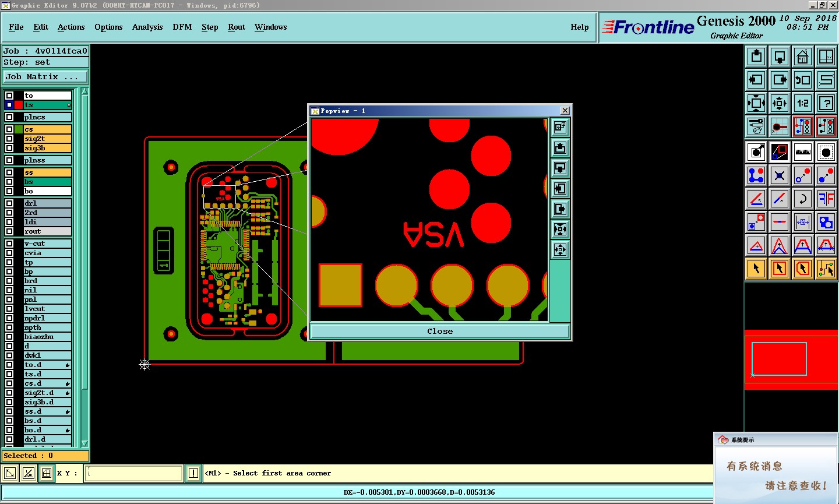Click the pan up arrow icon in the main toolbar
The height and width of the screenshot is (504, 839).
coord(756,57)
